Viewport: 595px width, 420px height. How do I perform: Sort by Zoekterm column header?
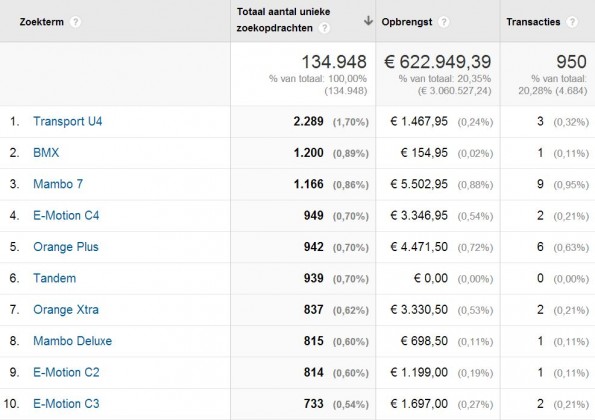pyautogui.click(x=42, y=22)
